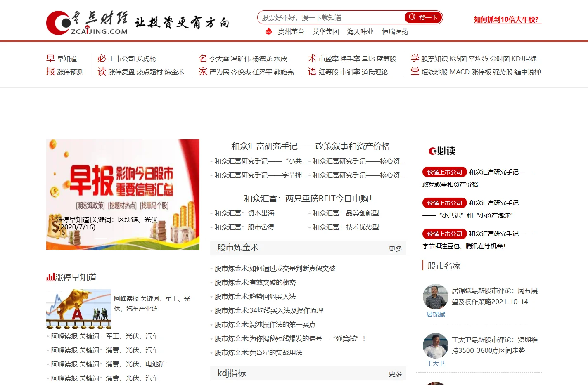Click 更多 beside 股市炼金术
The height and width of the screenshot is (385, 588).
(395, 248)
